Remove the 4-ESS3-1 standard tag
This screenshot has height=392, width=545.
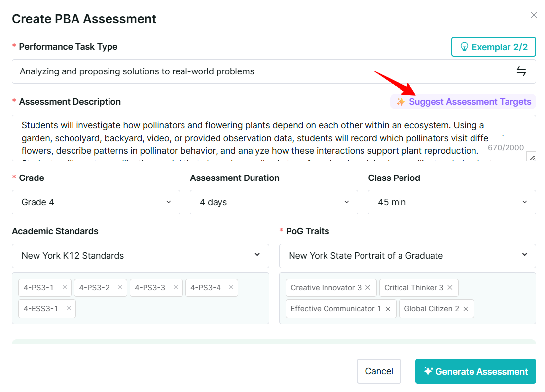coord(69,308)
